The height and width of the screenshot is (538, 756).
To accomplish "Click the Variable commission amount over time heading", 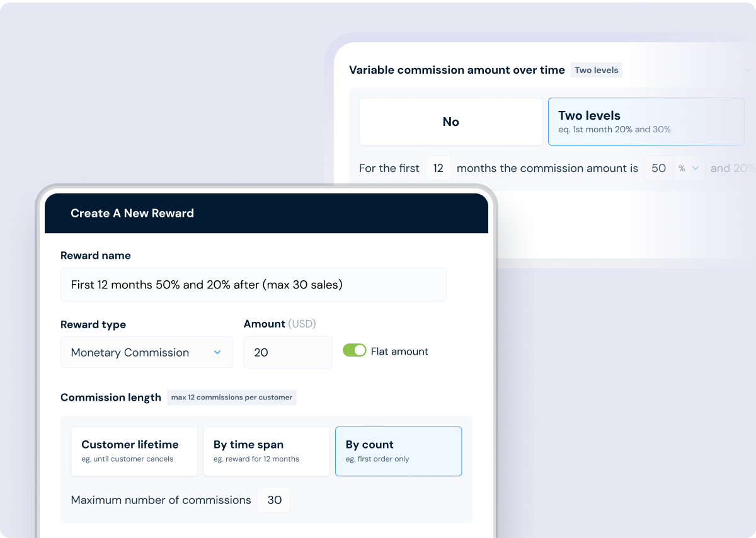I will [x=457, y=70].
